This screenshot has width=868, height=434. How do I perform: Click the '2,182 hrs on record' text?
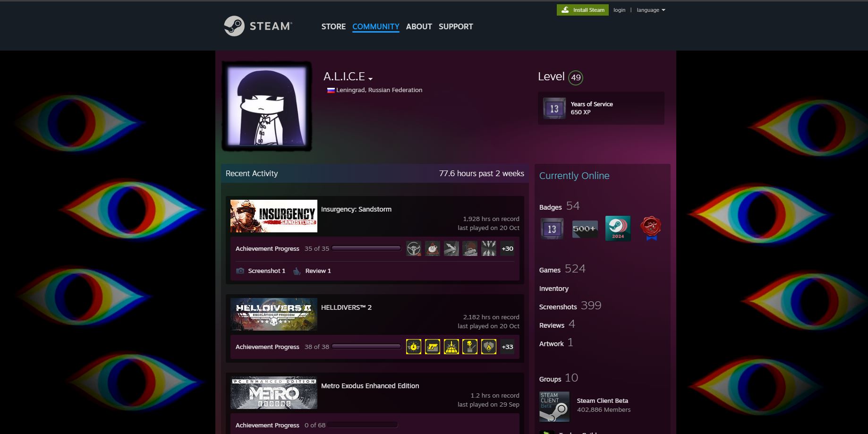491,317
